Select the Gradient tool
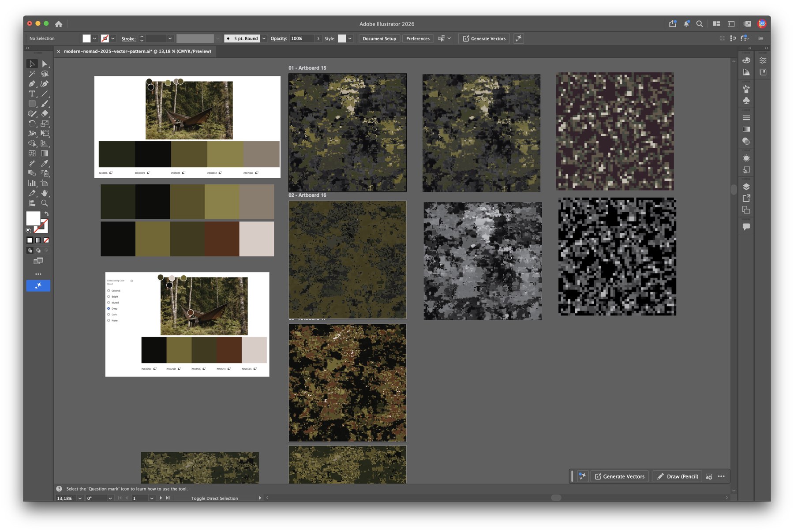 coord(45,154)
